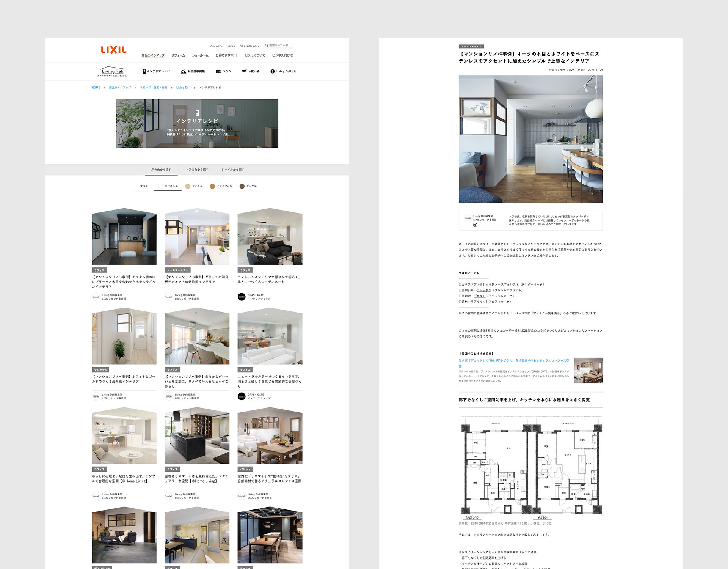
Task: Select the ミディアム系 floor color filter
Action: click(221, 186)
